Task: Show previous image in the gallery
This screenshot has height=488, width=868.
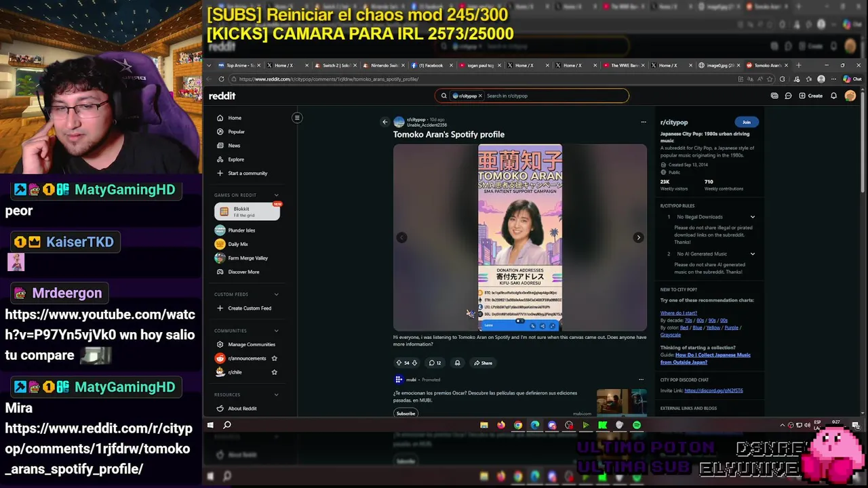Action: (401, 237)
